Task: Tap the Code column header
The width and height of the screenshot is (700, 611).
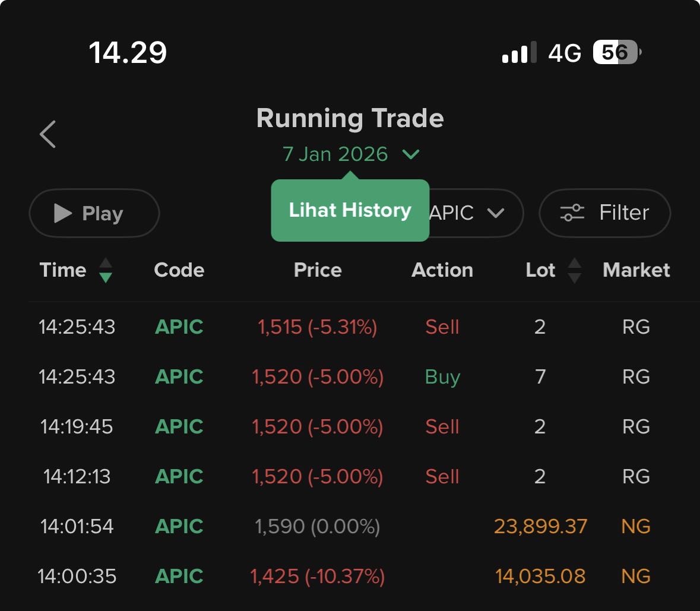Action: [x=179, y=270]
